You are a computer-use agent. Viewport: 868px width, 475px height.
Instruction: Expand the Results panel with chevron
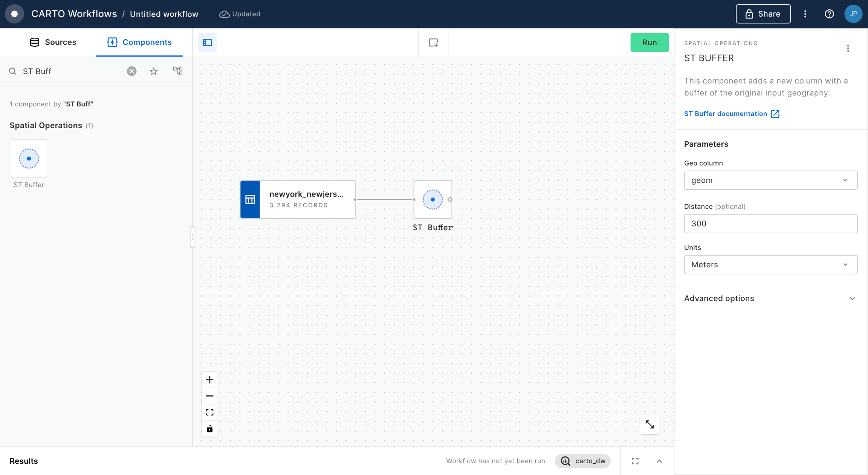click(x=659, y=461)
